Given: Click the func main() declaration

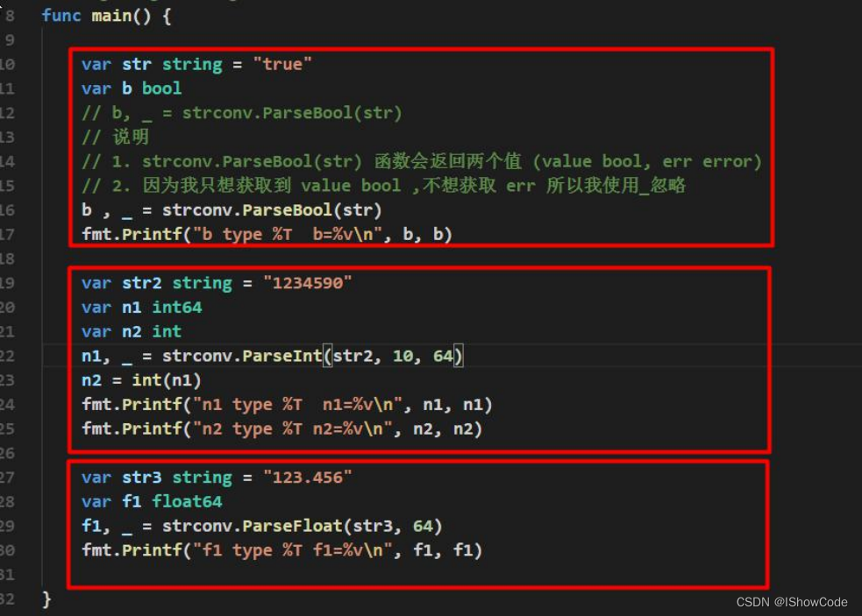Looking at the screenshot, I should [105, 16].
